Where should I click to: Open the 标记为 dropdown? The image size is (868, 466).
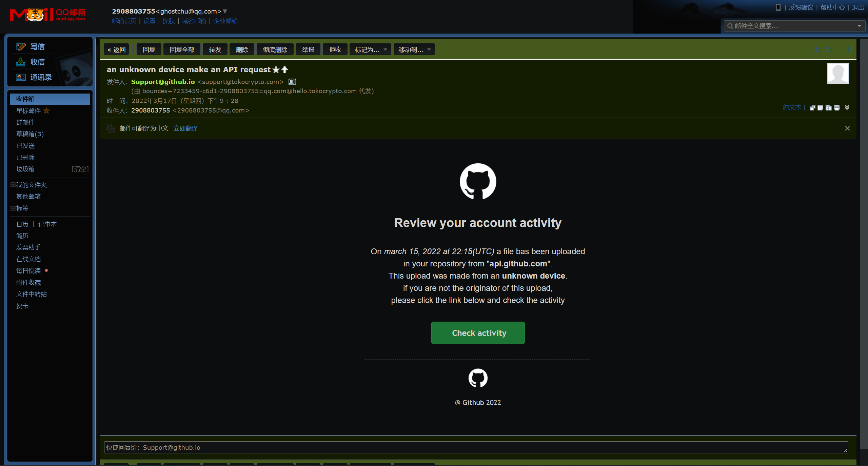click(x=370, y=49)
